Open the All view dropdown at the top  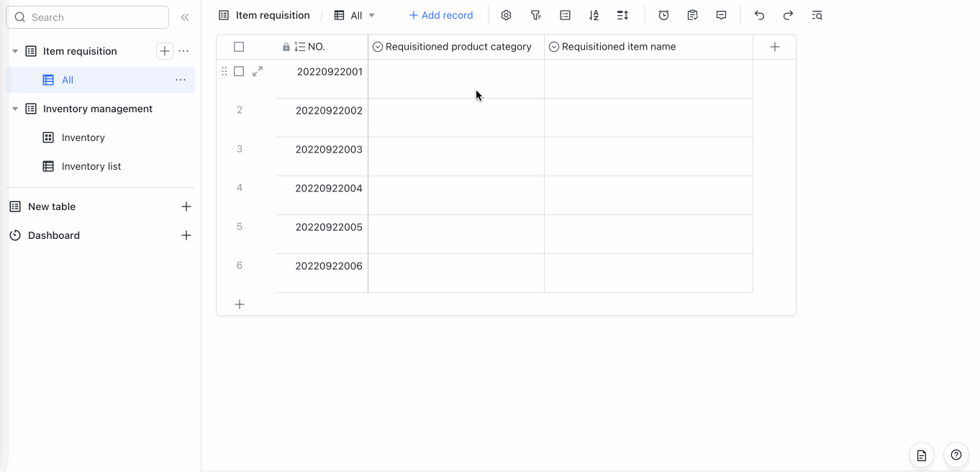[354, 14]
